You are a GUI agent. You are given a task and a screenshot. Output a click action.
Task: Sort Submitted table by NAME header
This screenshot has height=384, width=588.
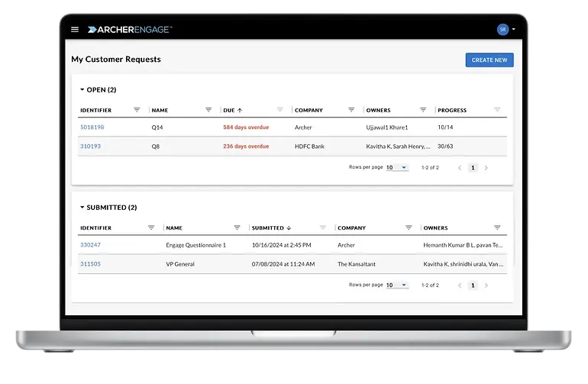click(x=174, y=228)
